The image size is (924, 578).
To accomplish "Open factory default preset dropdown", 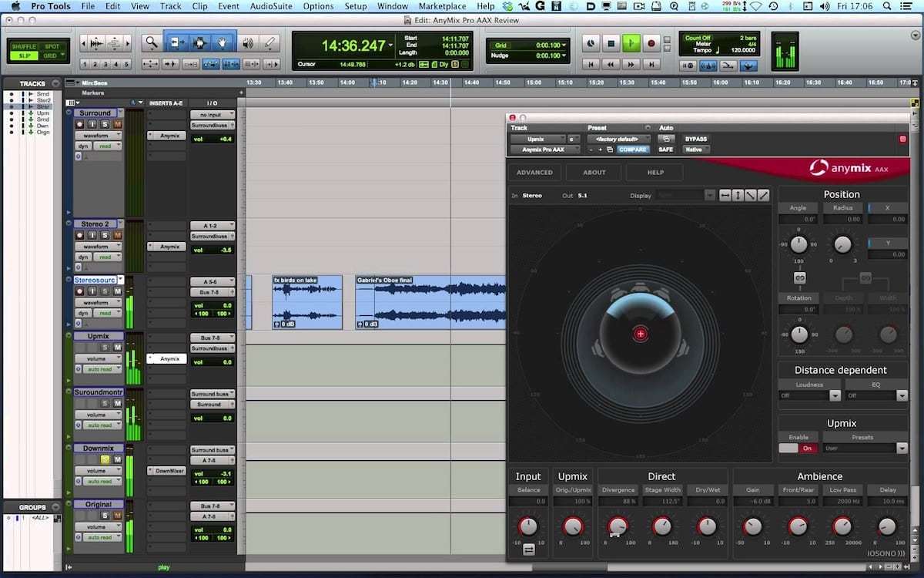I will [x=618, y=139].
